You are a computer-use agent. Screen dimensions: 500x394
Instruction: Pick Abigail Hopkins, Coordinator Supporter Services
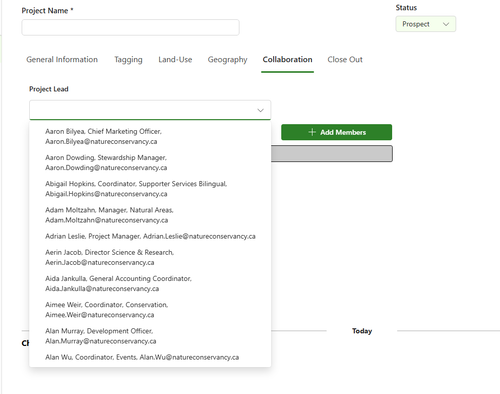click(150, 189)
